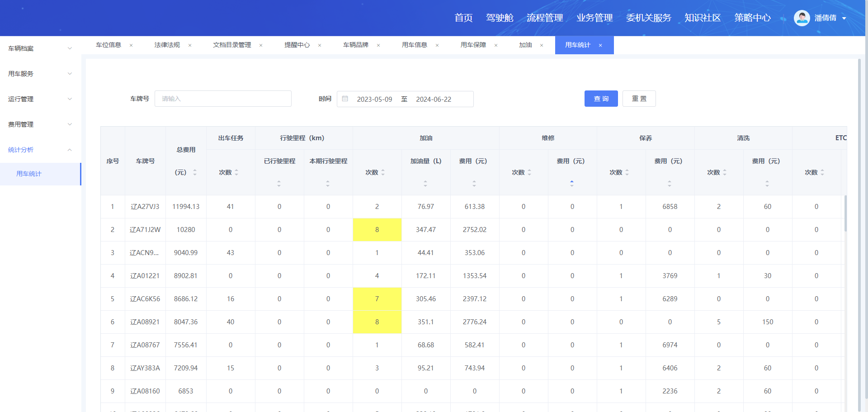Click plate number 辽A71J2W

point(145,230)
